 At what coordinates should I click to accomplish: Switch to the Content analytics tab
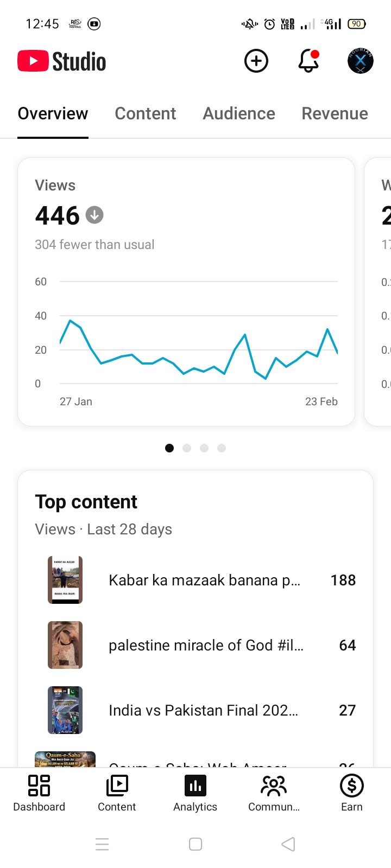146,113
